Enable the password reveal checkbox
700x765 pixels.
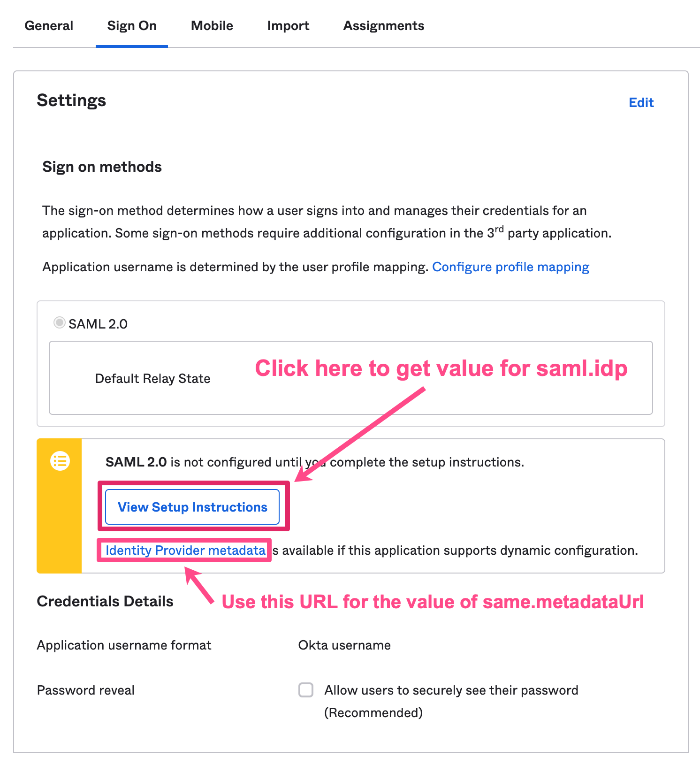306,690
